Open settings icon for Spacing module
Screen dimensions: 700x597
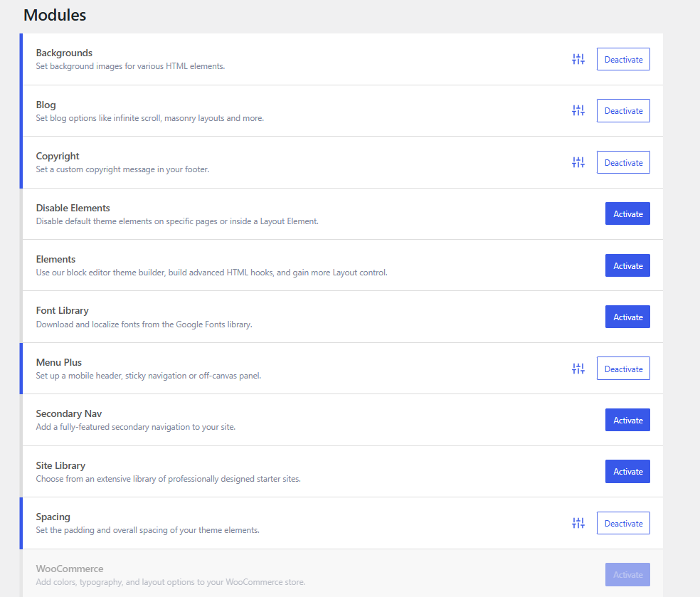578,524
